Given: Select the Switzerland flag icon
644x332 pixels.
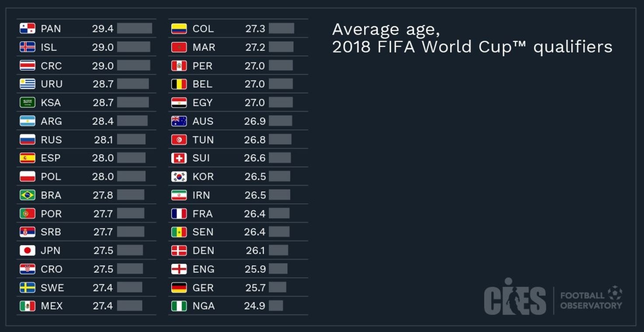Looking at the screenshot, I should click(179, 158).
